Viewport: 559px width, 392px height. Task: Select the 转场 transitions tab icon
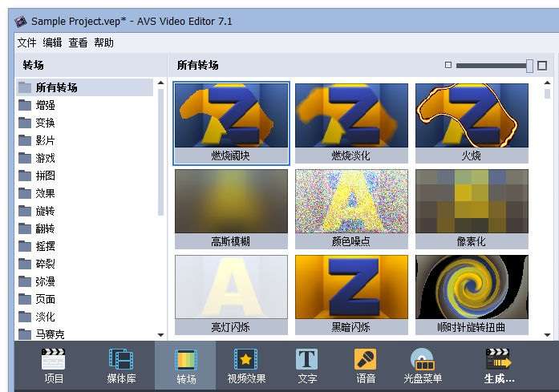pyautogui.click(x=186, y=366)
